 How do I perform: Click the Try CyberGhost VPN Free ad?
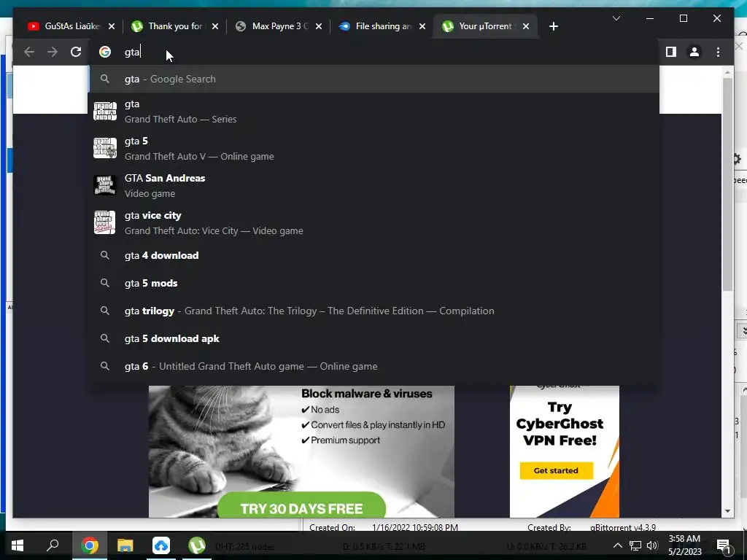tap(564, 451)
